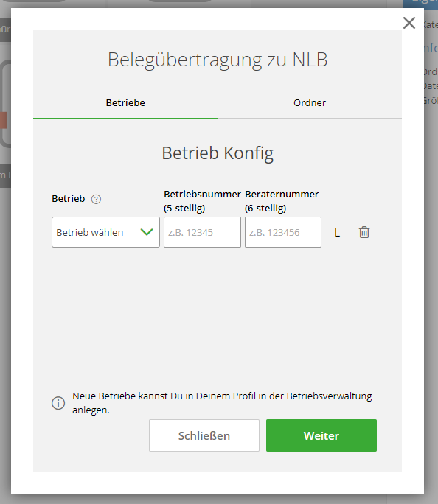Click the Belegübertragung zu NLB title
This screenshot has height=504, width=438.
218,60
